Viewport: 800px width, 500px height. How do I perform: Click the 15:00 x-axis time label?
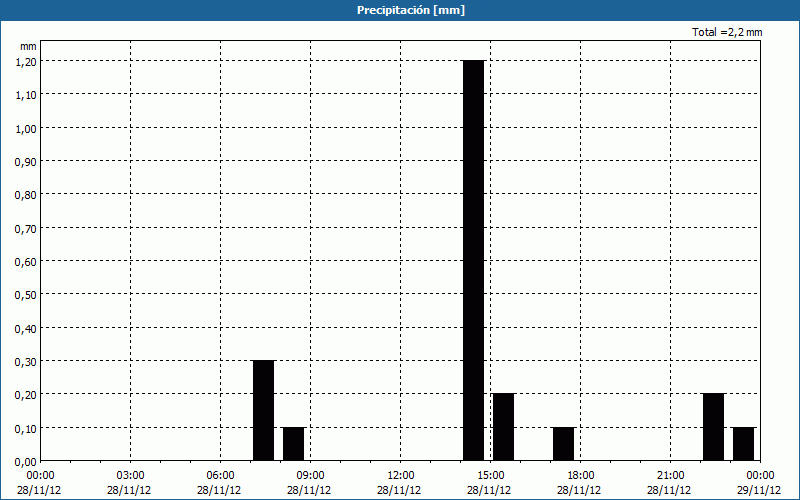(490, 476)
